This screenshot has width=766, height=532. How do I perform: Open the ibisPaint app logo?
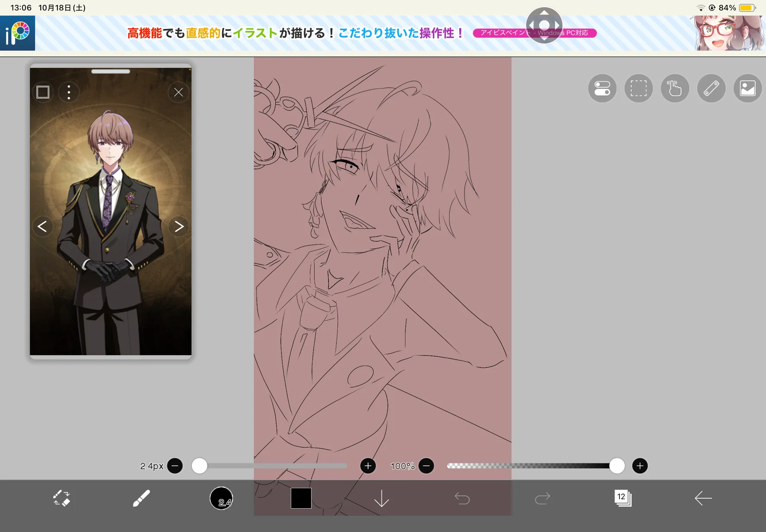pyautogui.click(x=18, y=33)
